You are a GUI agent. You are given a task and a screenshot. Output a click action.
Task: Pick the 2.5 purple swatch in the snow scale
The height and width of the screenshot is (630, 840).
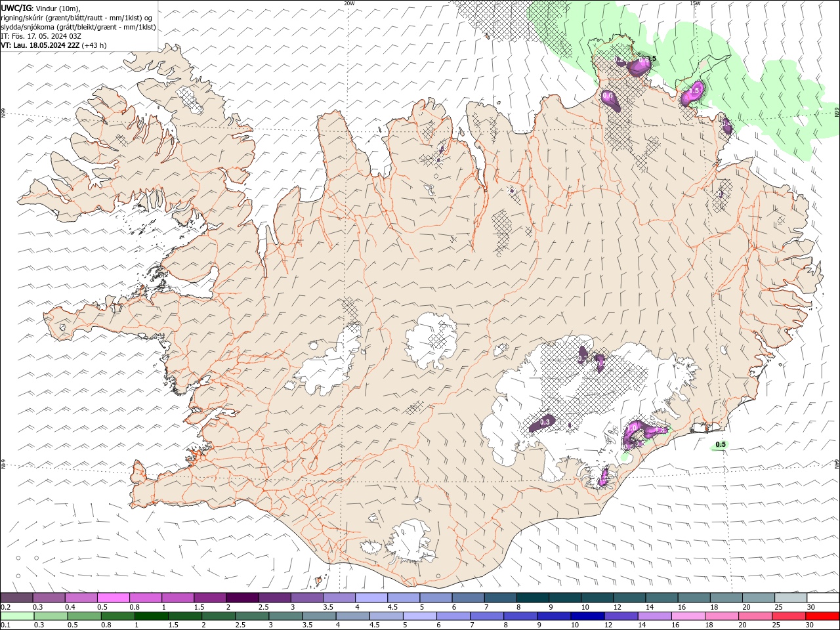click(x=275, y=598)
